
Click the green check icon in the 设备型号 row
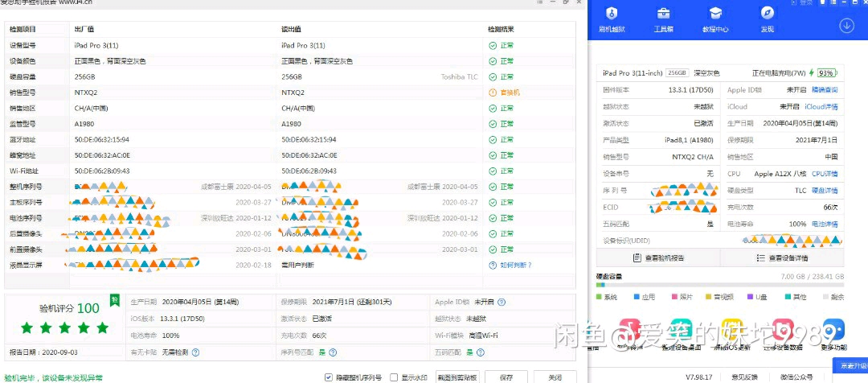click(493, 45)
